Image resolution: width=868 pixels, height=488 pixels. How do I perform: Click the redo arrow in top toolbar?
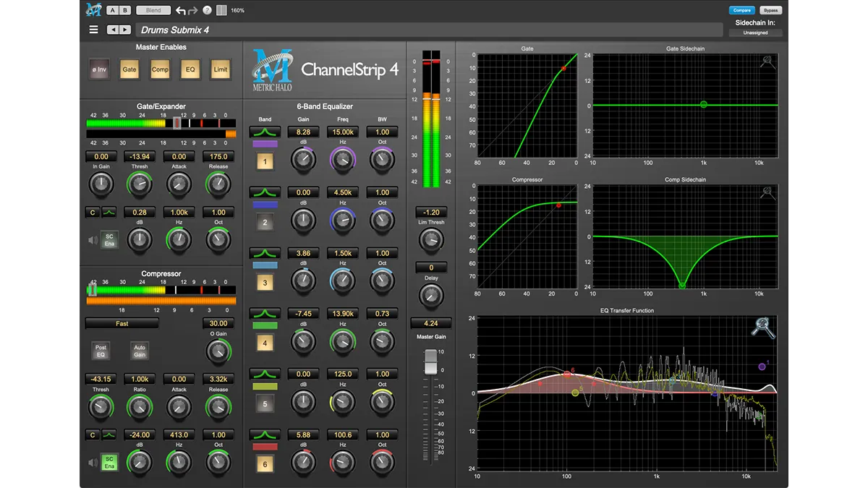(x=194, y=10)
